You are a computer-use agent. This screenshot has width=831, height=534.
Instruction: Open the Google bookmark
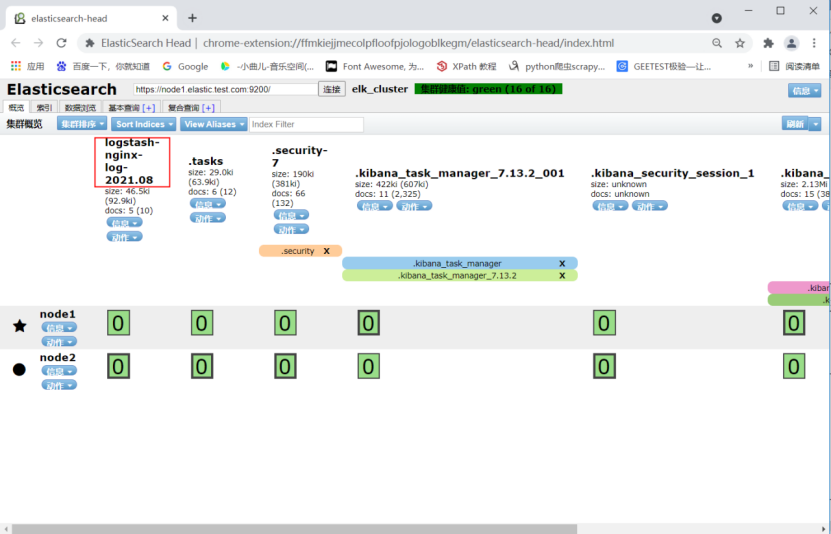(185, 66)
